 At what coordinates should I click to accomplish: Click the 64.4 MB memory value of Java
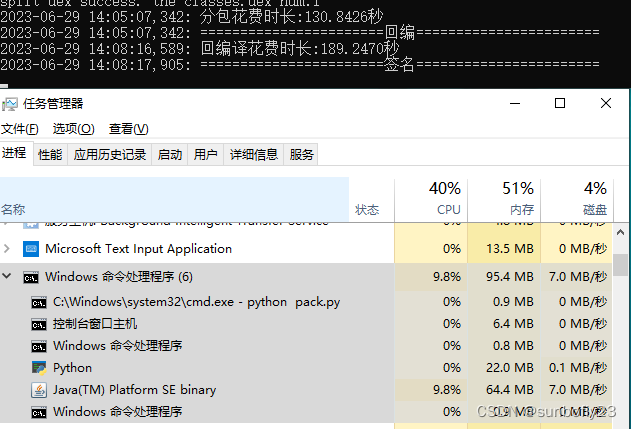(510, 390)
